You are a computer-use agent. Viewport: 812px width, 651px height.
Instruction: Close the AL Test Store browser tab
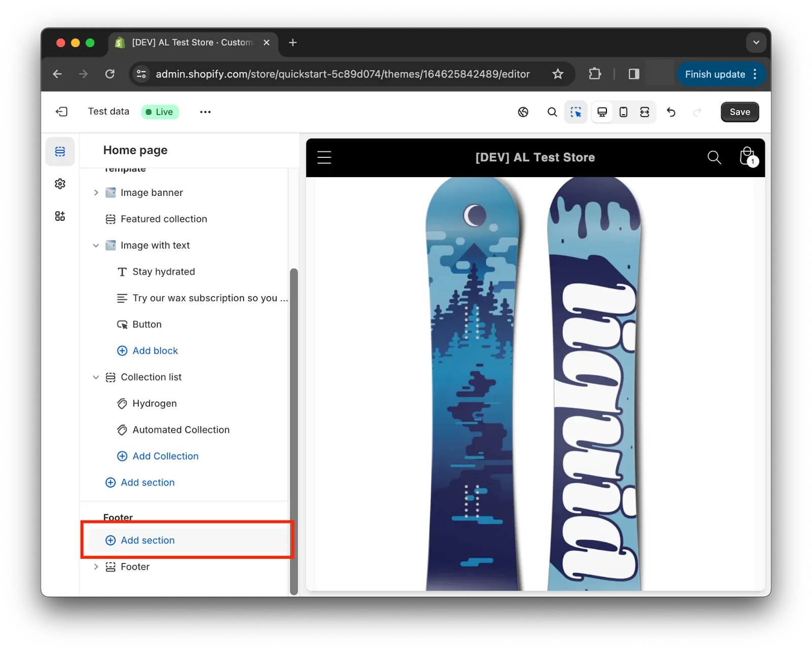266,43
